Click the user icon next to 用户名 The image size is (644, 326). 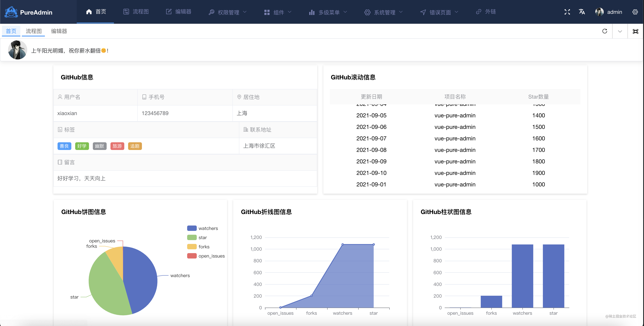click(x=60, y=97)
